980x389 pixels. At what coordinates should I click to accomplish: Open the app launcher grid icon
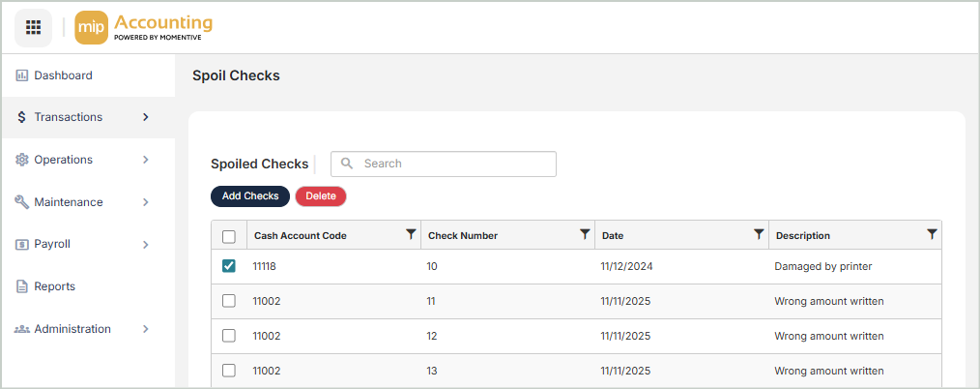(33, 27)
